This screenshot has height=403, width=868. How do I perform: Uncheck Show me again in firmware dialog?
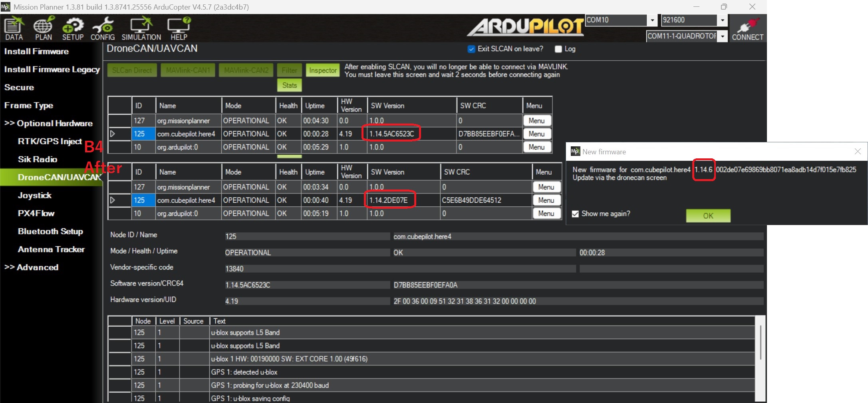[x=575, y=214]
